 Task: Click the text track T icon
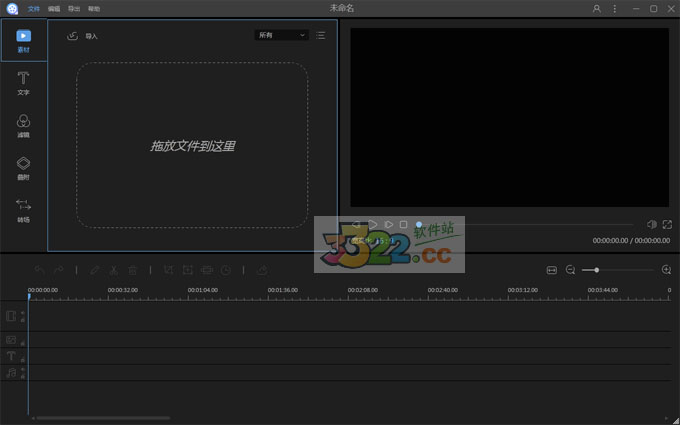(x=11, y=356)
